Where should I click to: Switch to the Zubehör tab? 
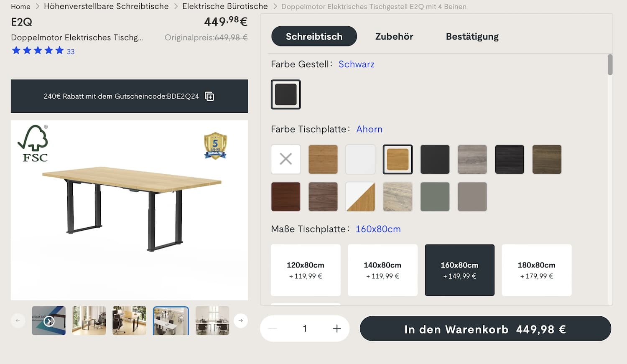pyautogui.click(x=394, y=36)
